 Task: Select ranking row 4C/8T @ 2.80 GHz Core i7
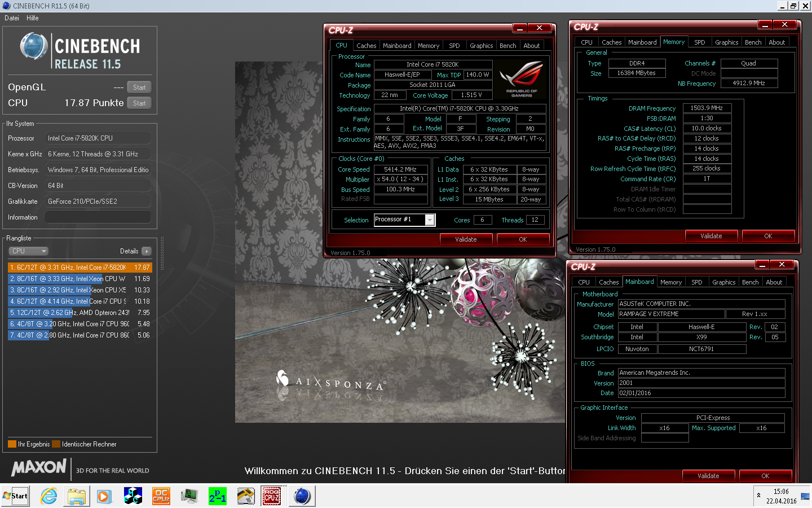pos(80,335)
